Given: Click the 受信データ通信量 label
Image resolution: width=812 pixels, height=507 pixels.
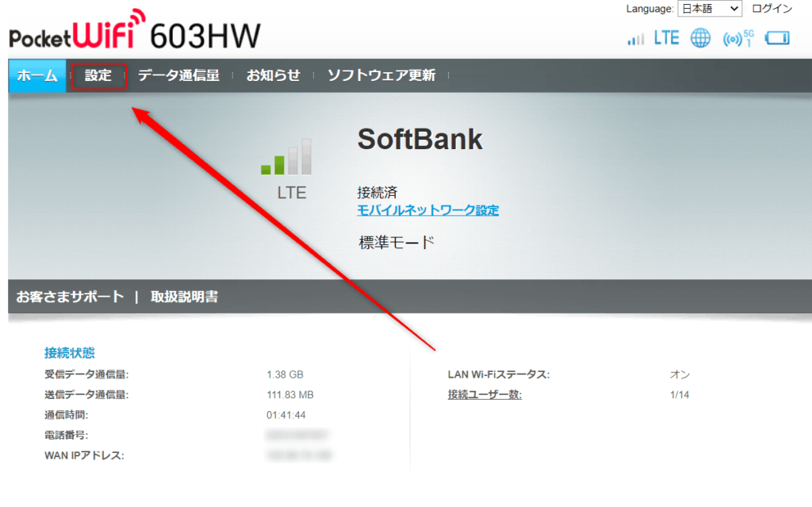Looking at the screenshot, I should pos(86,374).
